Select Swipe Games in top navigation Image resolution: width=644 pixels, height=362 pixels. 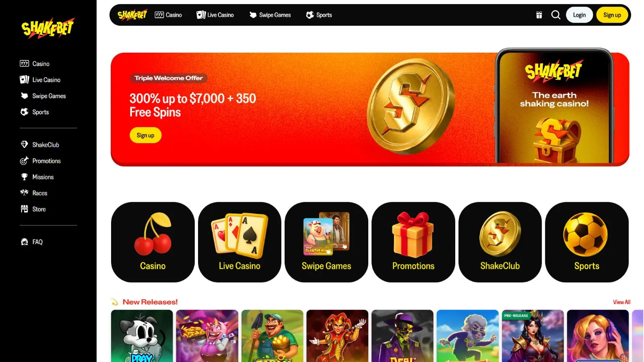[x=270, y=15]
